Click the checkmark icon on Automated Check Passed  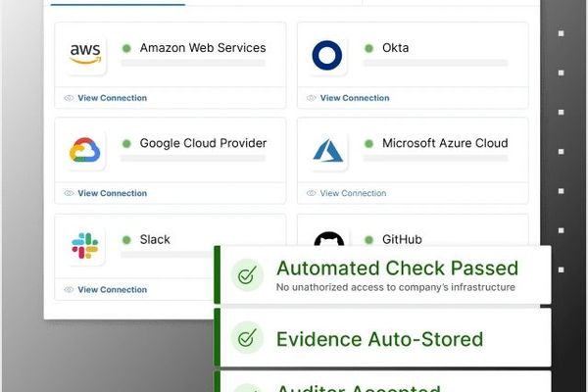tap(247, 275)
